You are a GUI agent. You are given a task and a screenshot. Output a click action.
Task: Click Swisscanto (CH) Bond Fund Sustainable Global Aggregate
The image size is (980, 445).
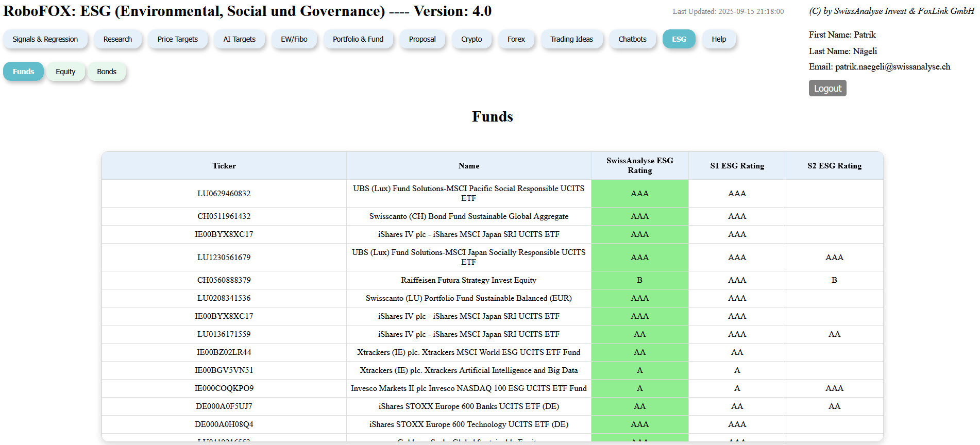(x=469, y=216)
